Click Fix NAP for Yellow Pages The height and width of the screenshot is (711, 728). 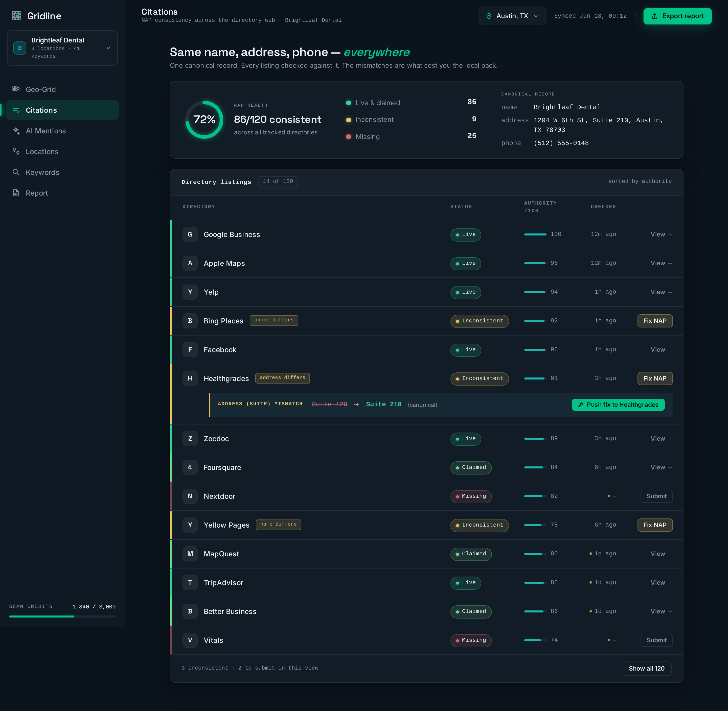655,525
